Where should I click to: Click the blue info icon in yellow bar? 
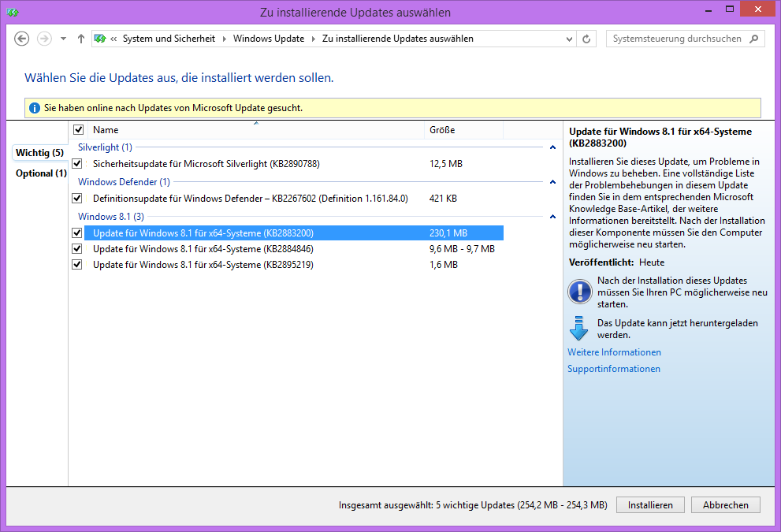click(35, 108)
